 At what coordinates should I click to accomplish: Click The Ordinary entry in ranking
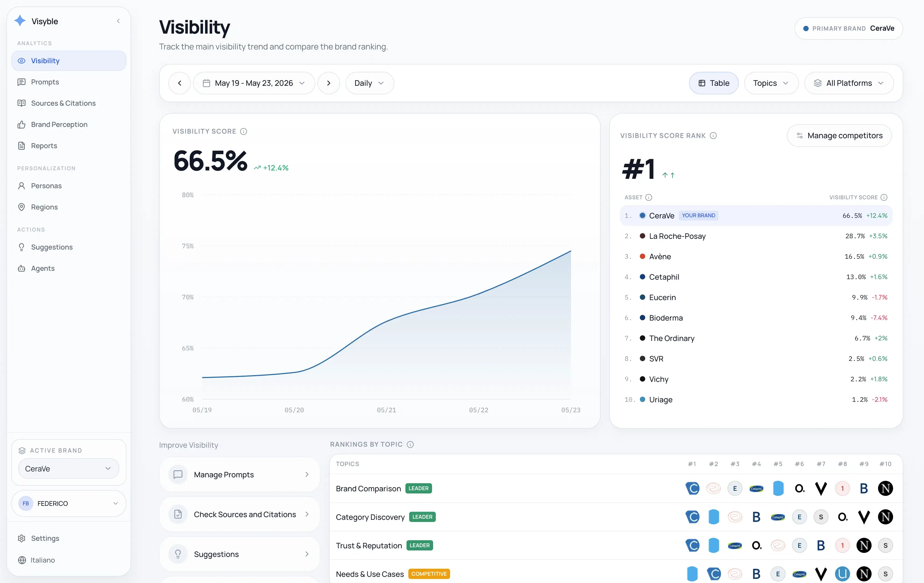[x=756, y=338]
